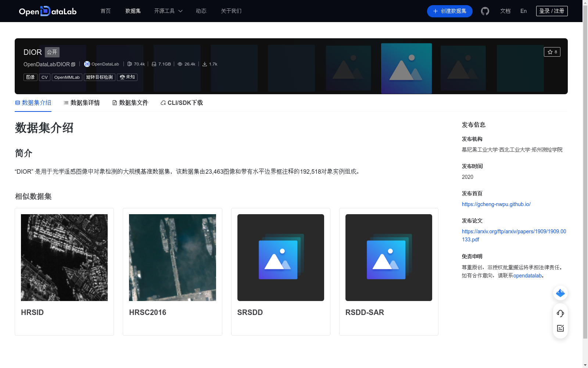Screen dimensions: 588x368
Task: Click 登录 / 注册 button
Action: (x=552, y=11)
